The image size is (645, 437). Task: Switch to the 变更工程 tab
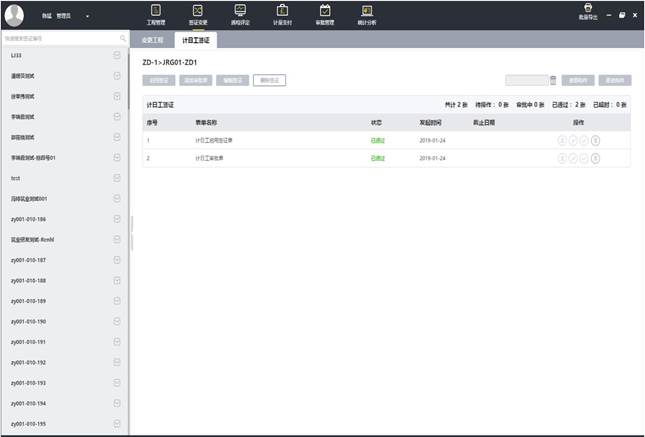tap(153, 40)
